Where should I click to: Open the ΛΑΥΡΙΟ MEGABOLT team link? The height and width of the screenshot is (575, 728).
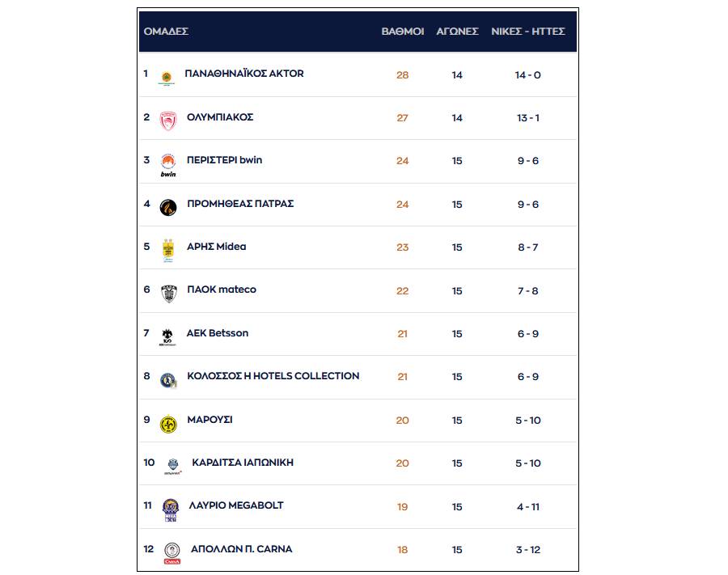point(235,505)
